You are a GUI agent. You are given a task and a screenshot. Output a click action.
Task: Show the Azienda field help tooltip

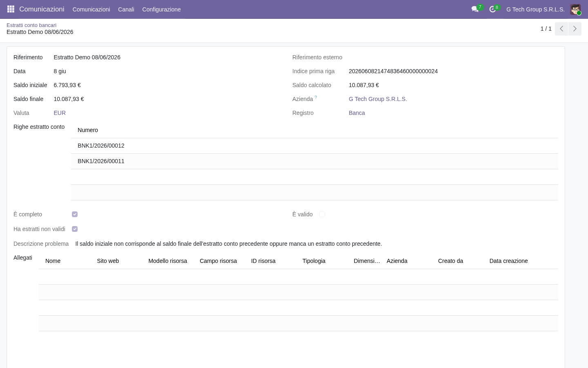pyautogui.click(x=316, y=97)
